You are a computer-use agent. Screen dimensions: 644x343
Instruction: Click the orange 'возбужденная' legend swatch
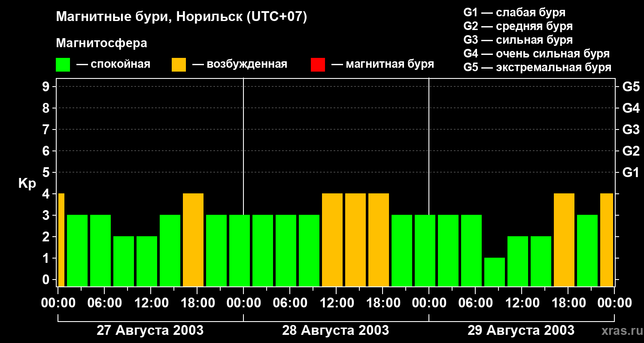tap(179, 65)
